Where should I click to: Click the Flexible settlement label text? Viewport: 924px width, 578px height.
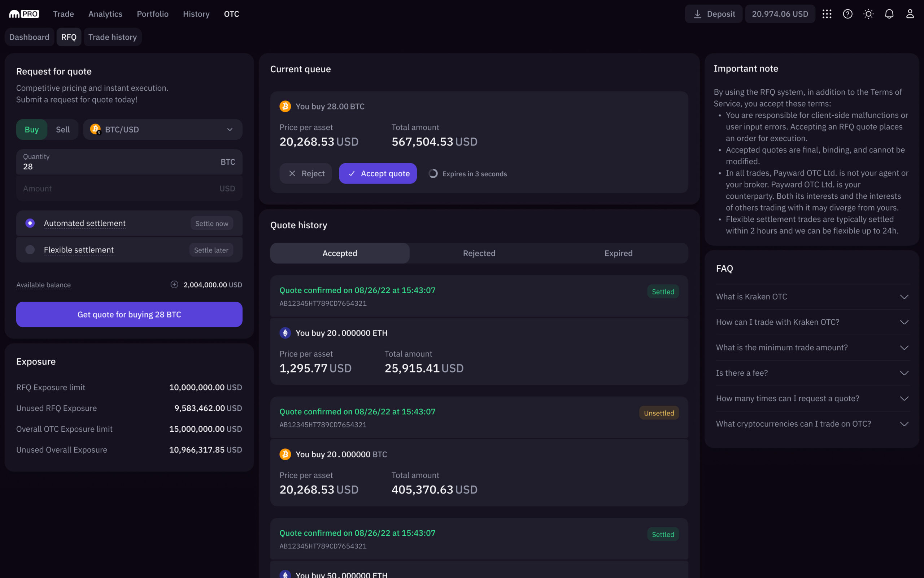[79, 250]
